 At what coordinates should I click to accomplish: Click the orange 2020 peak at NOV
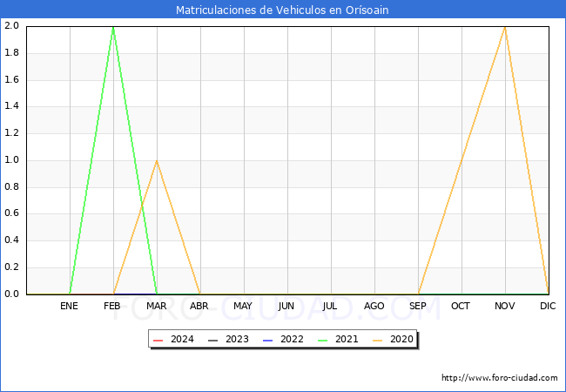pos(505,27)
